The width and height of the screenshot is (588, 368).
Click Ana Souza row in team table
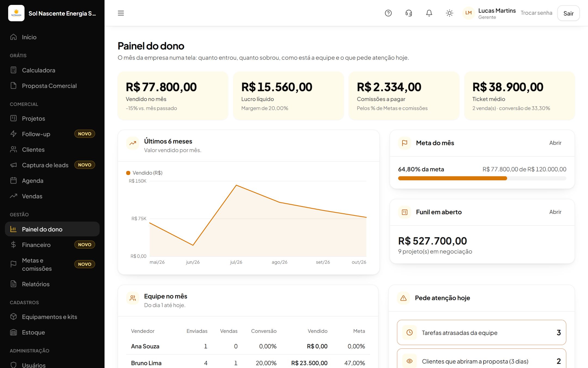[248, 346]
